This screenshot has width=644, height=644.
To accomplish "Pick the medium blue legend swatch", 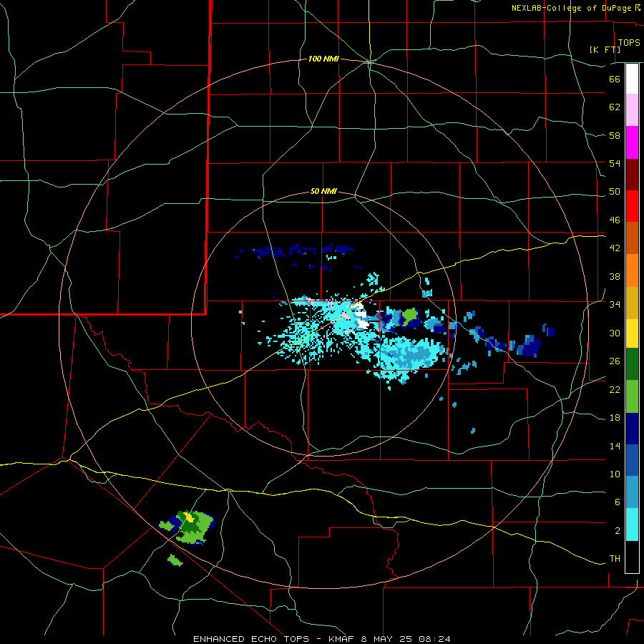I will pos(632,460).
